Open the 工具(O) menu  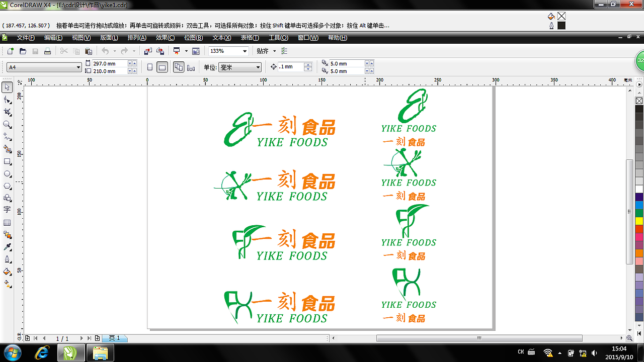(x=278, y=38)
